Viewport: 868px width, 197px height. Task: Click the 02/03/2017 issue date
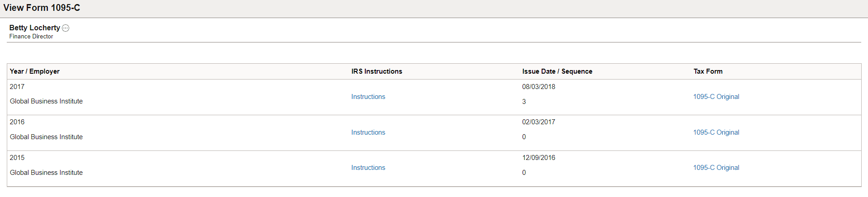(x=538, y=122)
